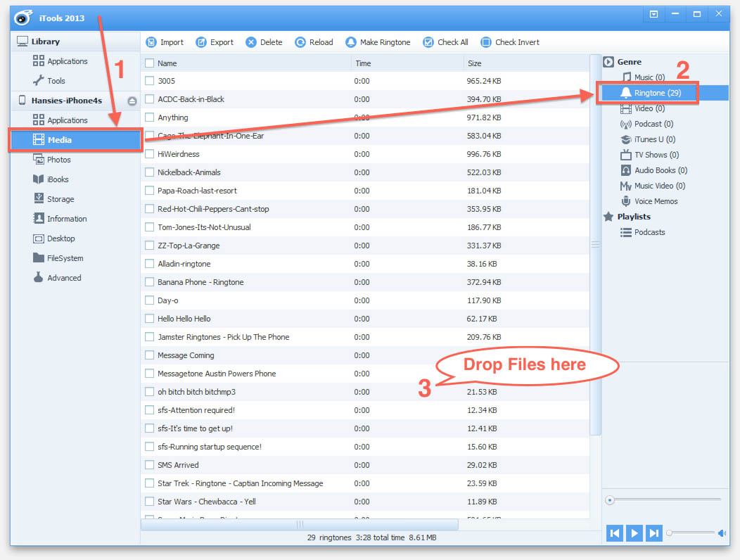
Task: Open the Advanced section
Action: coord(57,278)
